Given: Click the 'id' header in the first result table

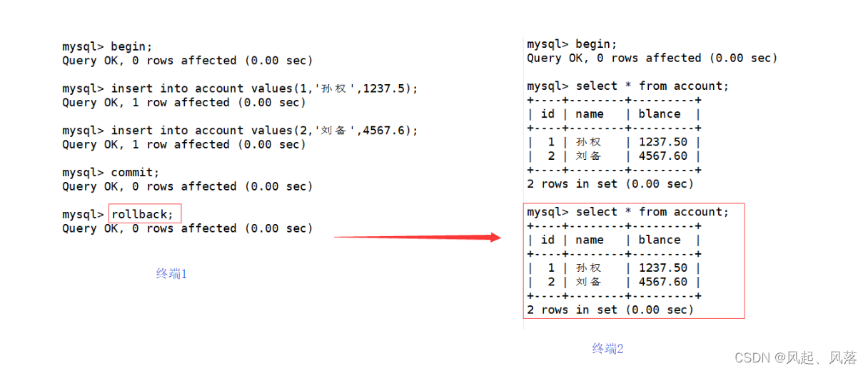Looking at the screenshot, I should click(547, 114).
